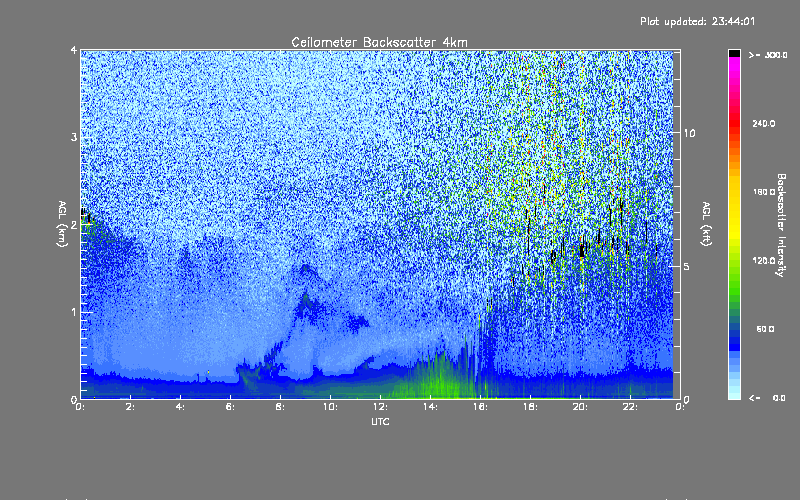Click the 'Ceilometer Backscatter 4km' plot title
Screen dimensions: 800x500
point(379,42)
